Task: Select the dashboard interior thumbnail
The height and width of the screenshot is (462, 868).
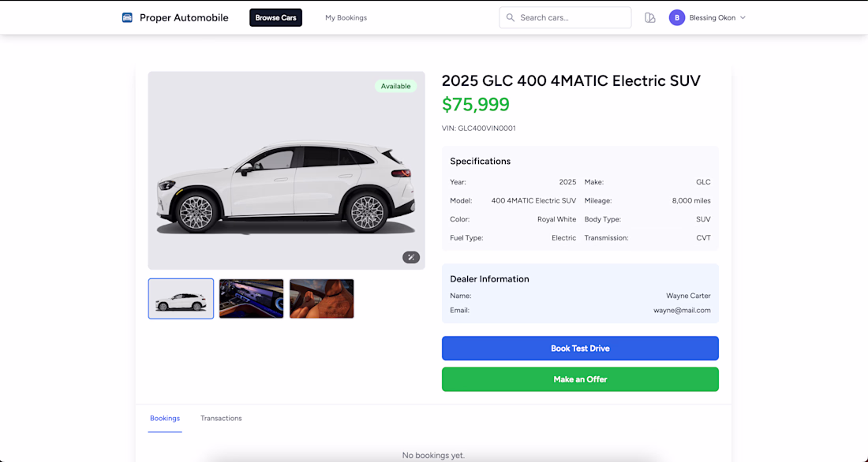Action: pos(251,299)
